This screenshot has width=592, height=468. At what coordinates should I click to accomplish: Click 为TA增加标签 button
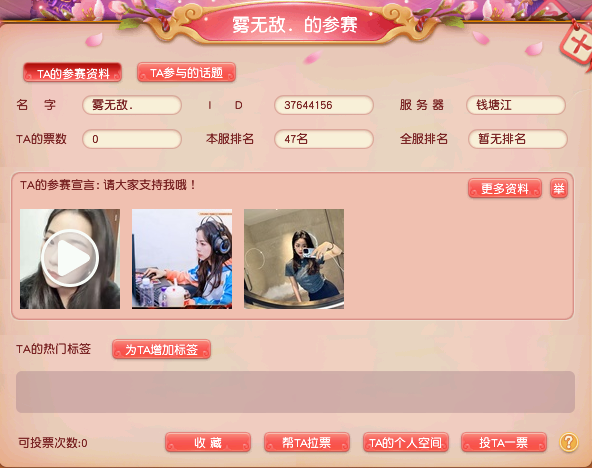pos(161,349)
